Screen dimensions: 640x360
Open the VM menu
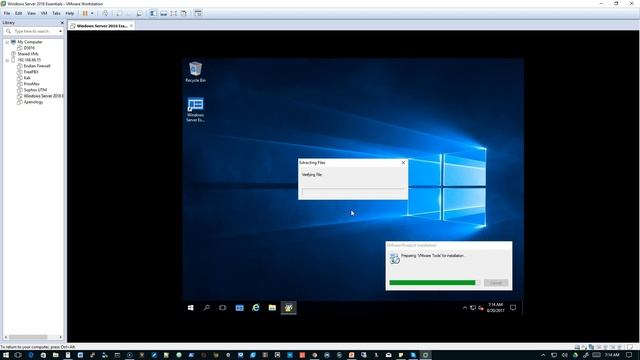pyautogui.click(x=44, y=13)
